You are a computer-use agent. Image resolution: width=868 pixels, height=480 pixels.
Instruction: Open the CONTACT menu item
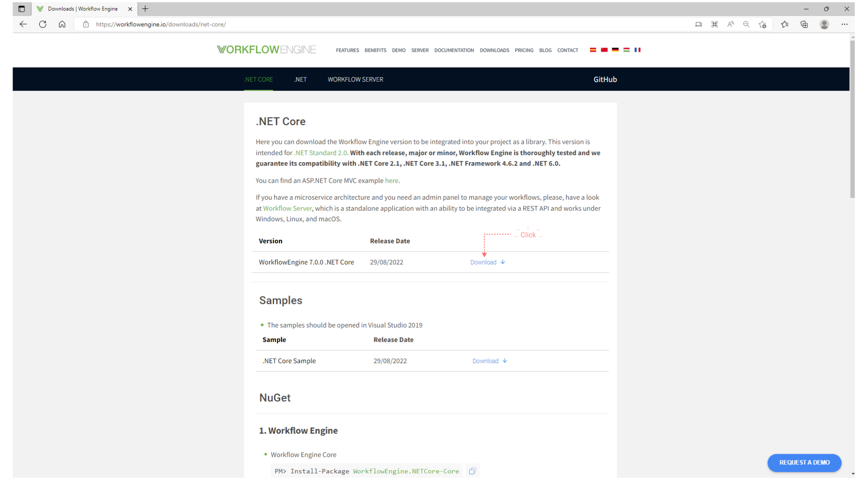(x=568, y=50)
